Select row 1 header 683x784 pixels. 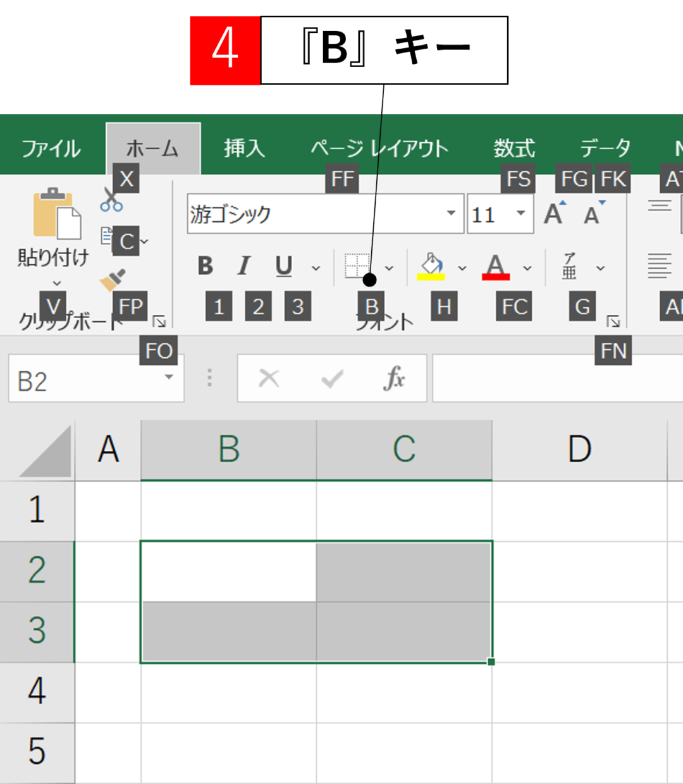coord(37,511)
